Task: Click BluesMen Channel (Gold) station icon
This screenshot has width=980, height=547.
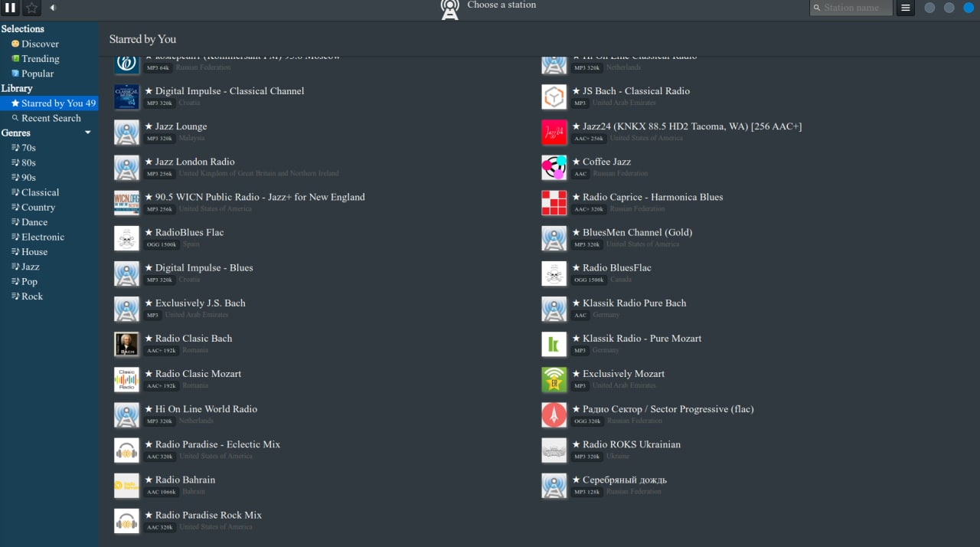Action: 554,238
